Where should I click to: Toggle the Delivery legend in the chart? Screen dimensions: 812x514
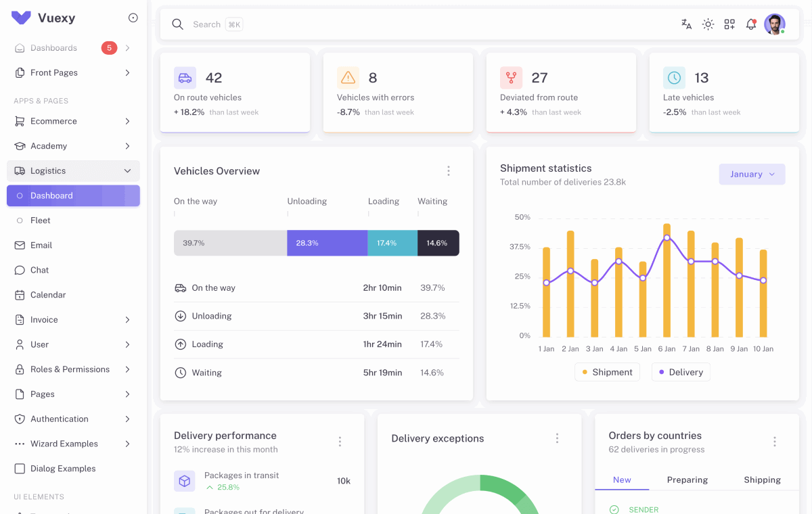click(x=681, y=371)
